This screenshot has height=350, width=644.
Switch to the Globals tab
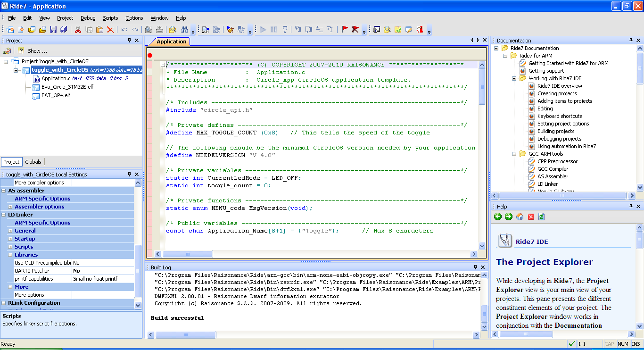coord(33,161)
